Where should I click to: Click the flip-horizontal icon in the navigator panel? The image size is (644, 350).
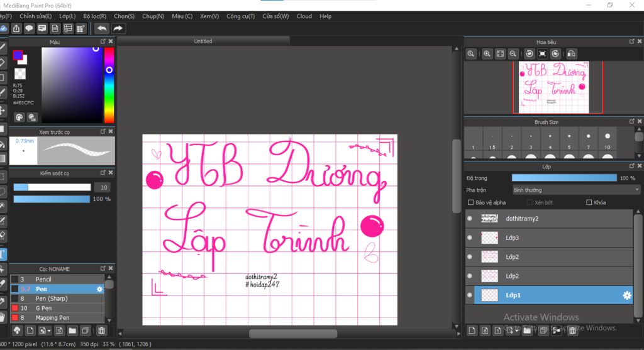tap(571, 54)
